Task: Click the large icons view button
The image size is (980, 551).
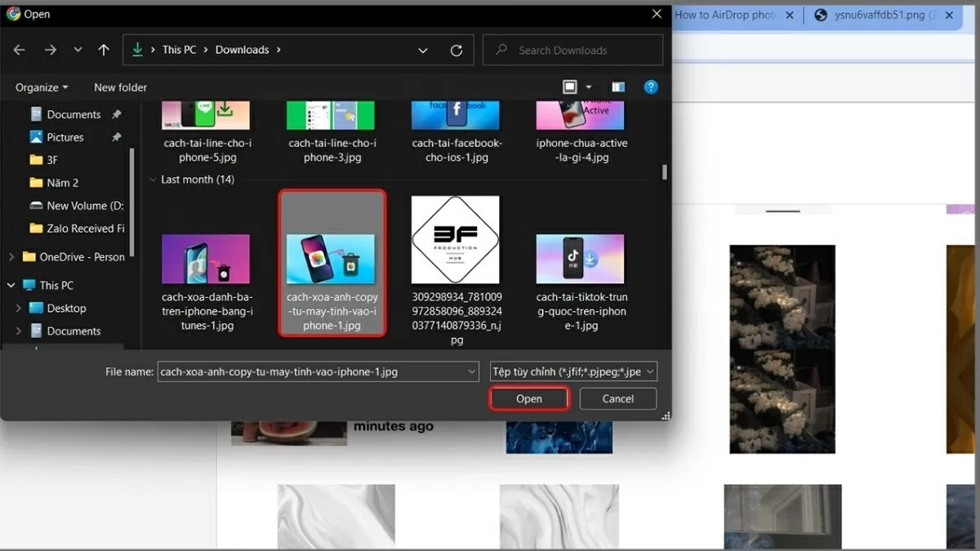Action: coord(569,87)
